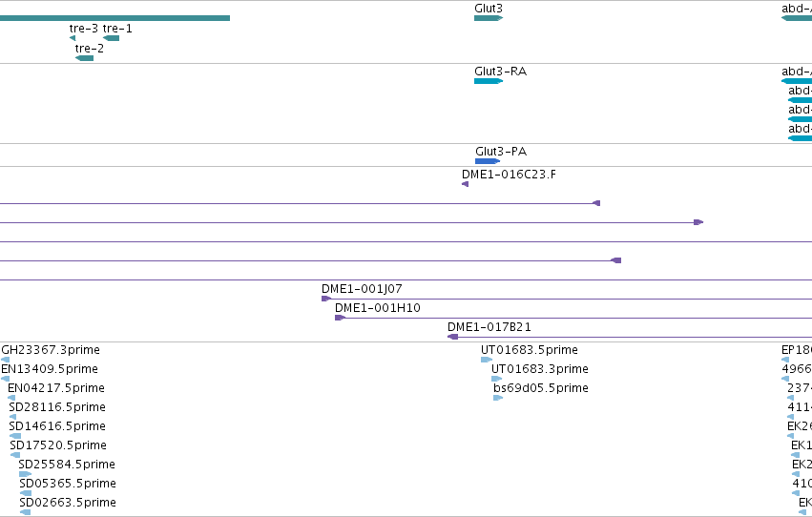This screenshot has height=517, width=812.
Task: Select the Glut3-PA protein bar
Action: pyautogui.click(x=488, y=161)
